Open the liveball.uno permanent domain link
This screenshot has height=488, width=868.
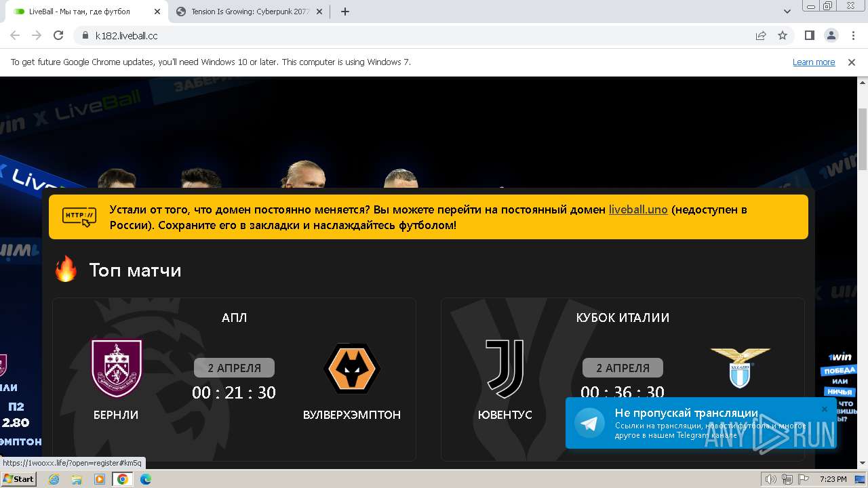tap(638, 209)
